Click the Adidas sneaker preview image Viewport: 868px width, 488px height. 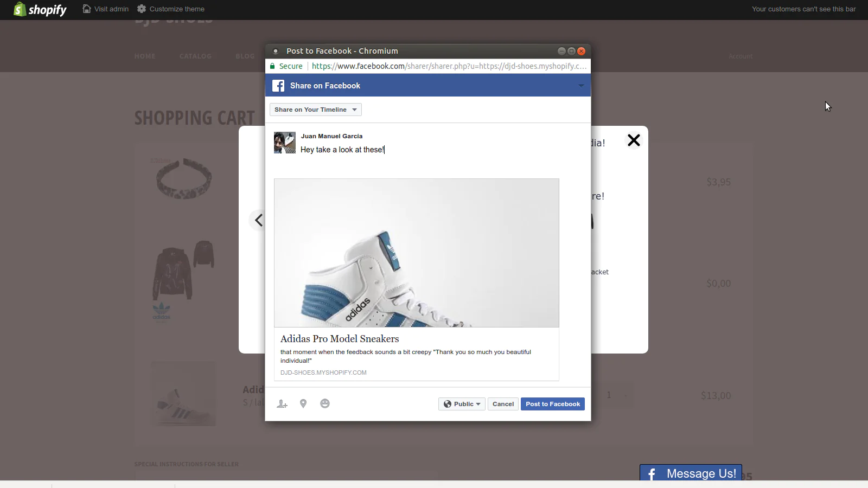coord(417,253)
